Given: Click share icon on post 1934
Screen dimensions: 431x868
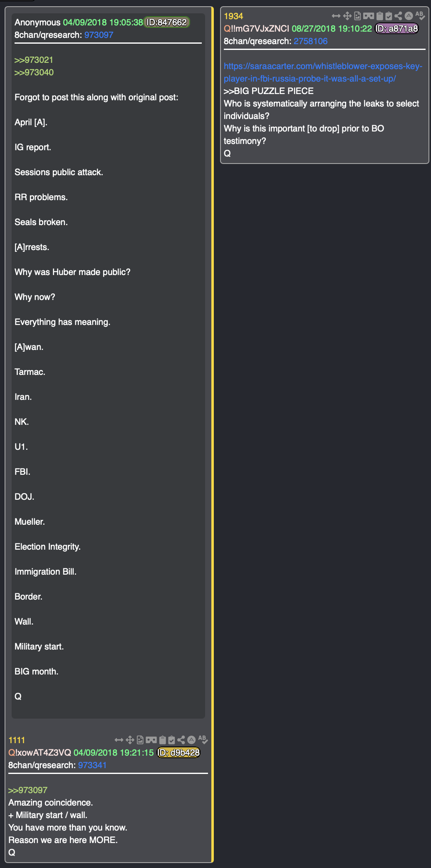Looking at the screenshot, I should [398, 16].
